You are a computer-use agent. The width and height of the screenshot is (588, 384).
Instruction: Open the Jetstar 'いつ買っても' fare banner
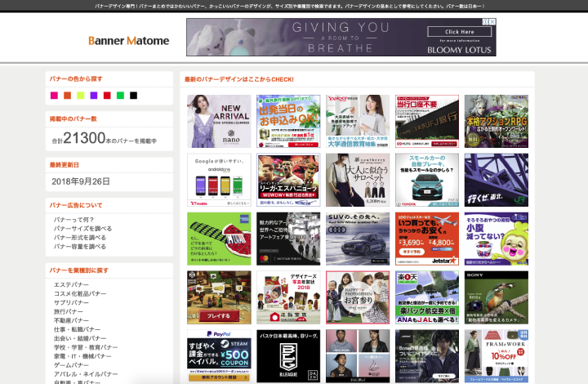[x=427, y=239]
